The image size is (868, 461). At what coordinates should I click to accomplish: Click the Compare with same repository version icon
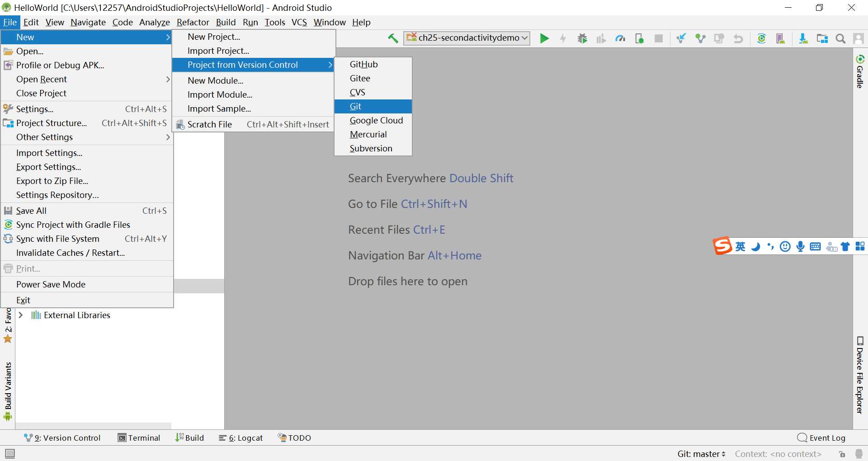pyautogui.click(x=719, y=38)
